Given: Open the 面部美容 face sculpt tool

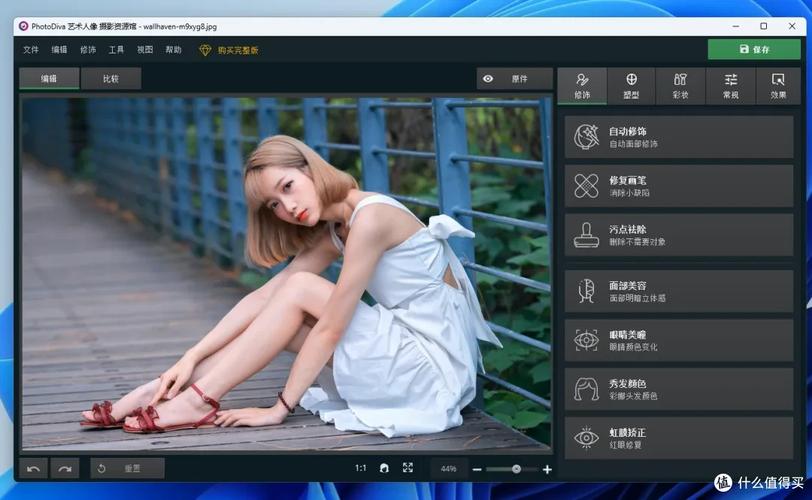Looking at the screenshot, I should click(679, 291).
